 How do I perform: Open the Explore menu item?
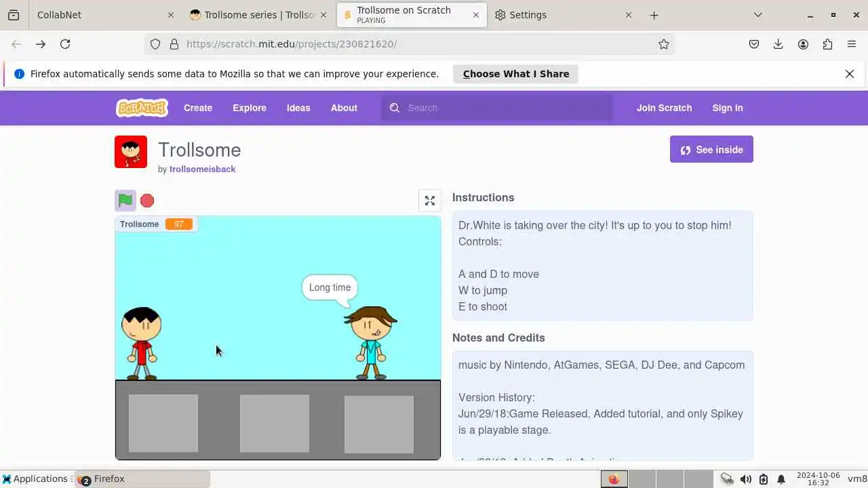click(x=250, y=108)
